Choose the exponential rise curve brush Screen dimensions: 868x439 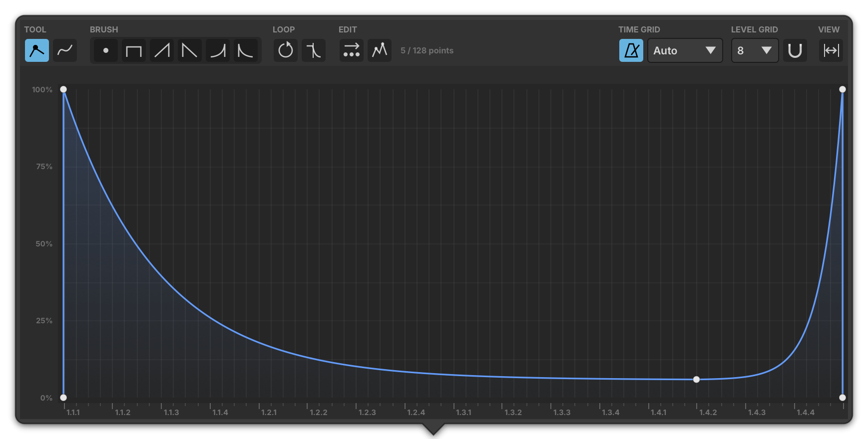[x=218, y=50]
